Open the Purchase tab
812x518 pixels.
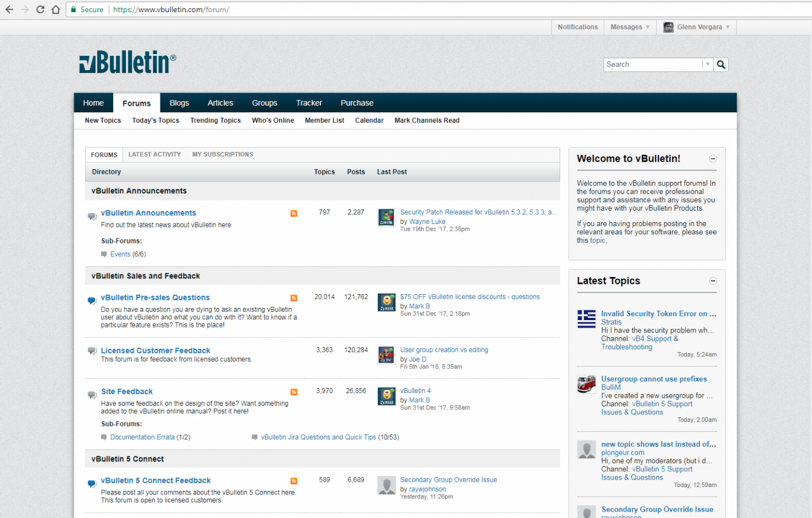pyautogui.click(x=357, y=103)
